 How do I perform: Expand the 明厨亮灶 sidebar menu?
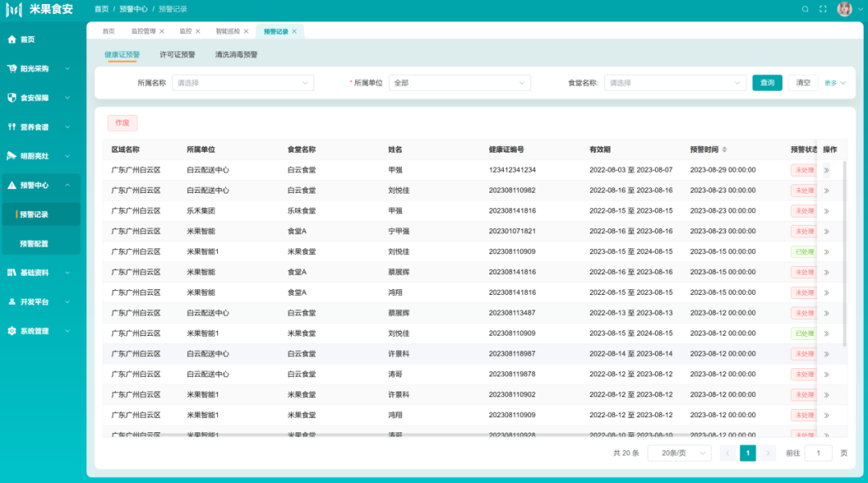point(42,156)
